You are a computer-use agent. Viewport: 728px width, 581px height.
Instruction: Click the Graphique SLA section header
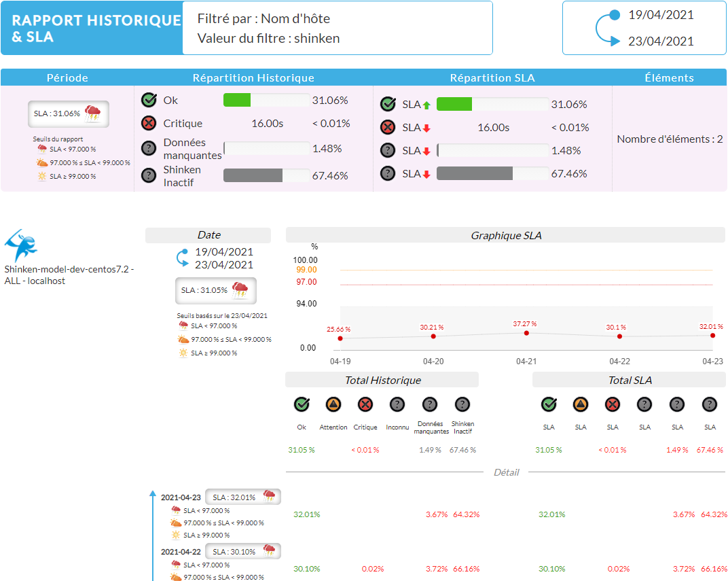point(505,235)
